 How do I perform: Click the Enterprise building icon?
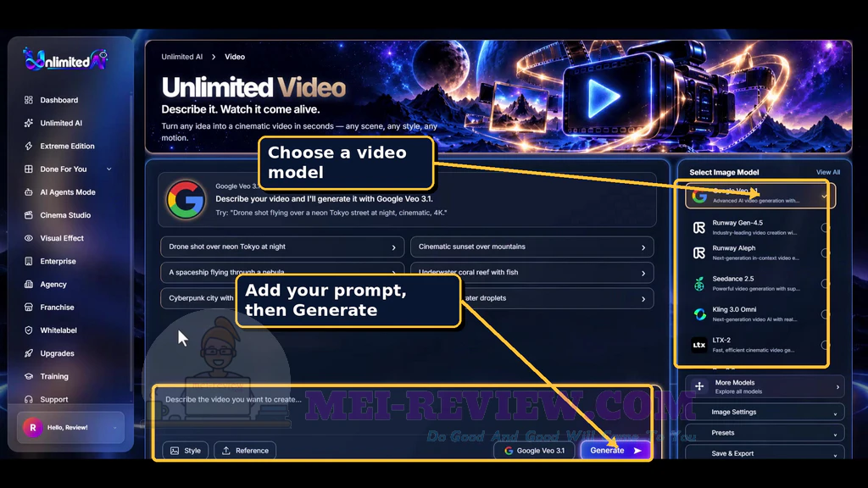click(29, 261)
